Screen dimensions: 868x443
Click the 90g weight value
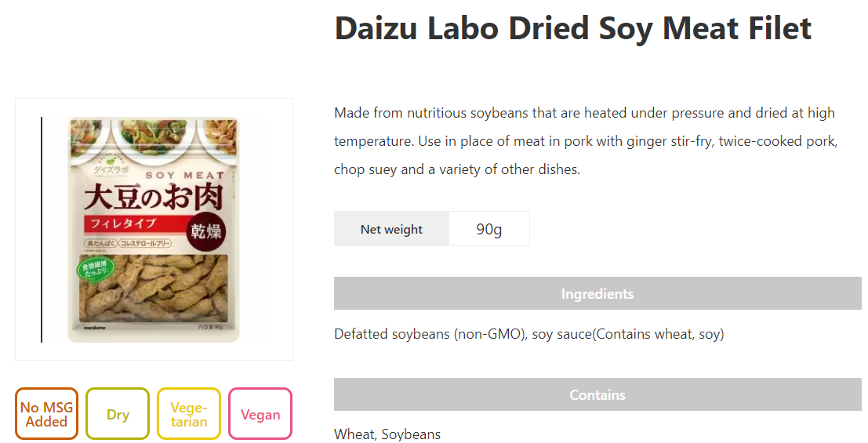pyautogui.click(x=489, y=229)
